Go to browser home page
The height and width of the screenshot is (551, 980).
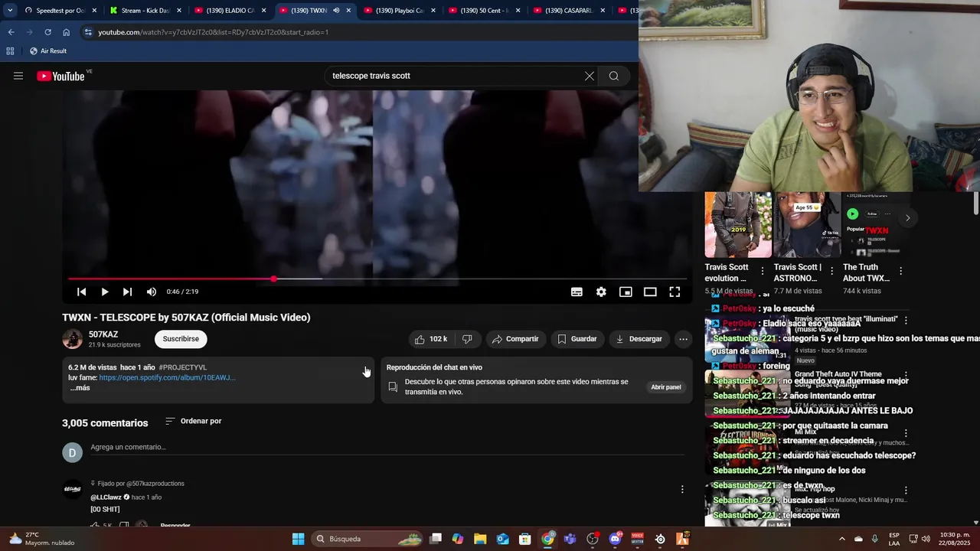pos(66,32)
